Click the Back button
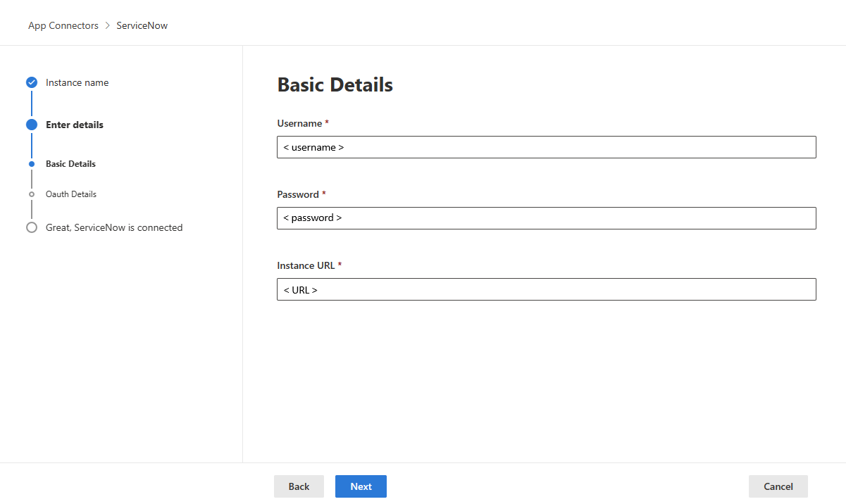Screen dimensions: 846x504 pos(299,486)
